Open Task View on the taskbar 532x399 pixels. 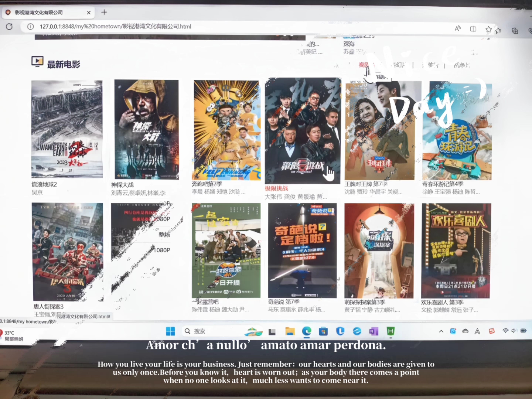click(x=272, y=331)
